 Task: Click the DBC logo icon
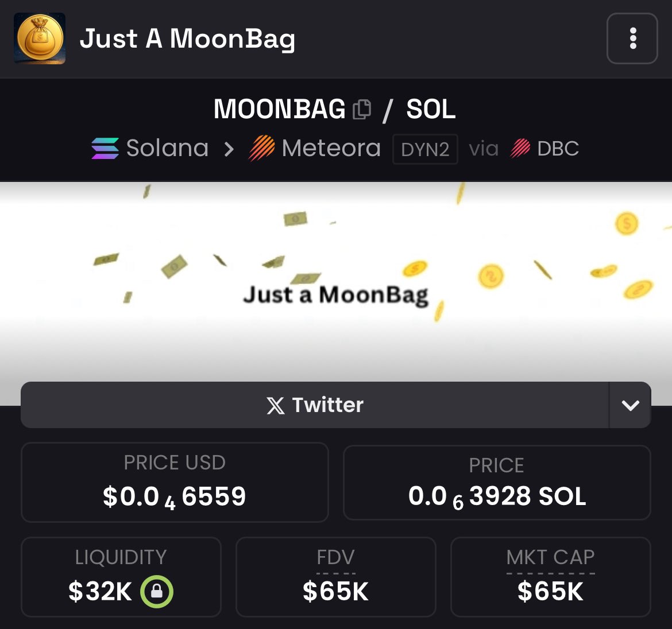pos(520,149)
